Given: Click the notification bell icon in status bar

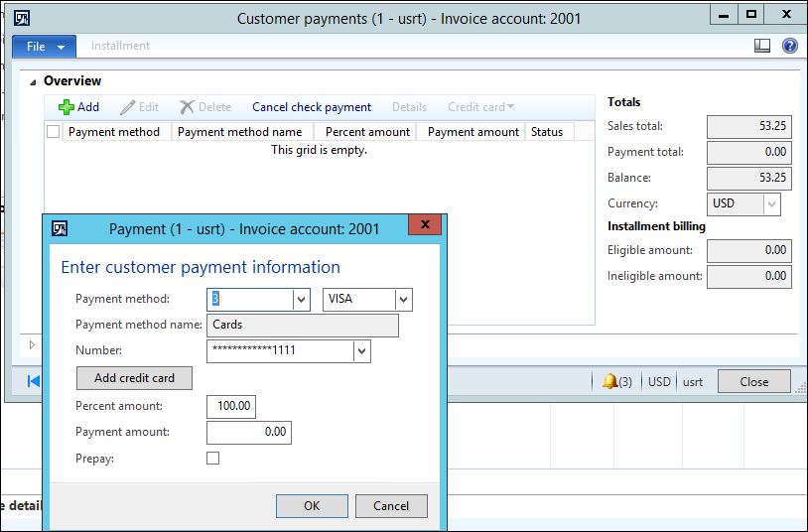Looking at the screenshot, I should (609, 381).
